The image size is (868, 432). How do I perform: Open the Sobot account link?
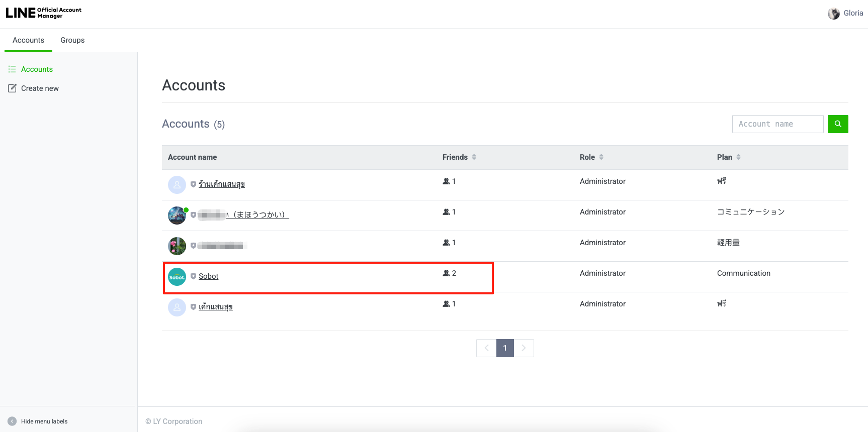tap(208, 276)
